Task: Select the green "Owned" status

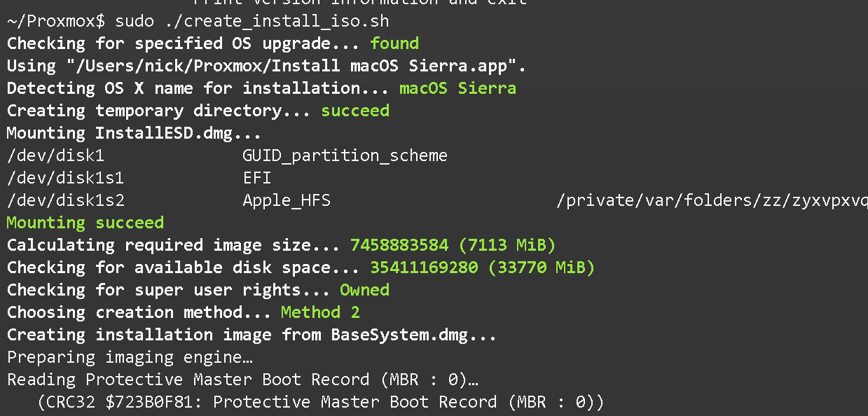Action: 365,290
